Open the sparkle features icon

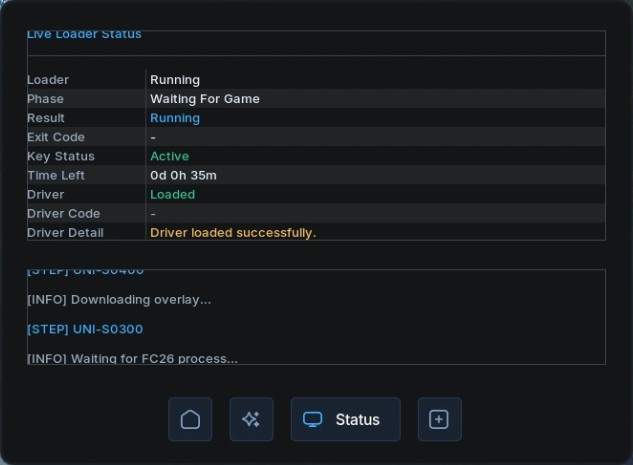(251, 419)
